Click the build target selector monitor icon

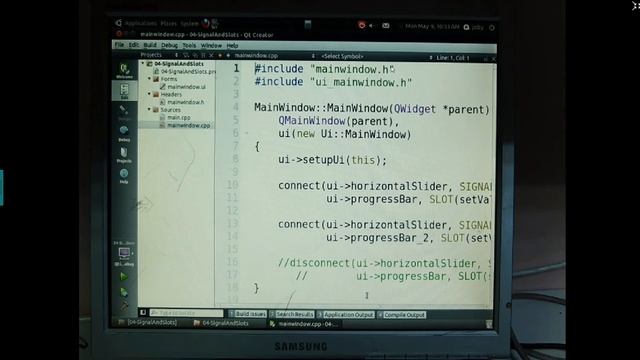point(124,253)
